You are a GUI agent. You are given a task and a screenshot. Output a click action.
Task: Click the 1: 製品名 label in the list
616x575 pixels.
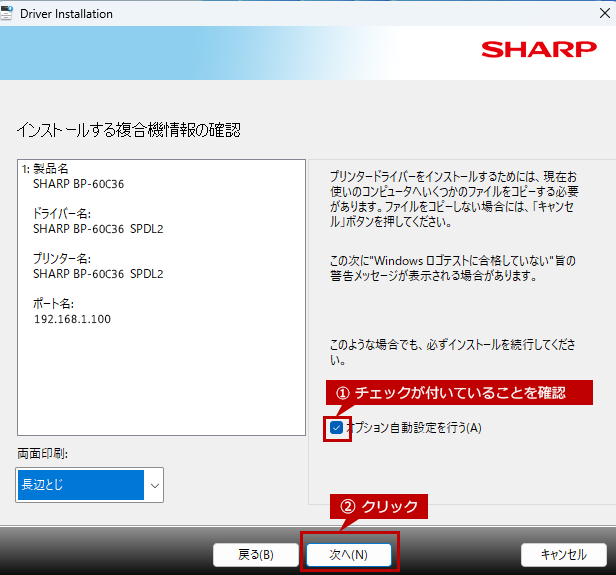(45, 169)
